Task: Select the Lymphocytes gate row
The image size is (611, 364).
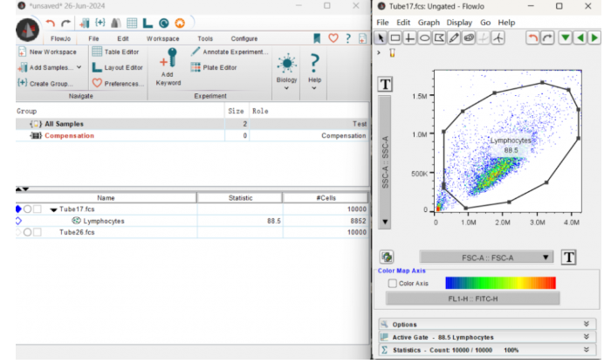Action: click(x=193, y=221)
